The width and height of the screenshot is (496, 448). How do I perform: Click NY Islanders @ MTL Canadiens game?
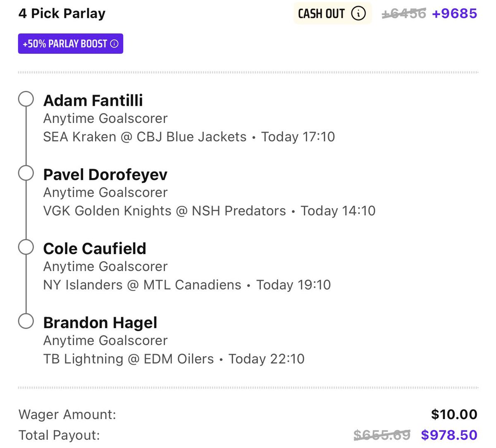point(142,285)
